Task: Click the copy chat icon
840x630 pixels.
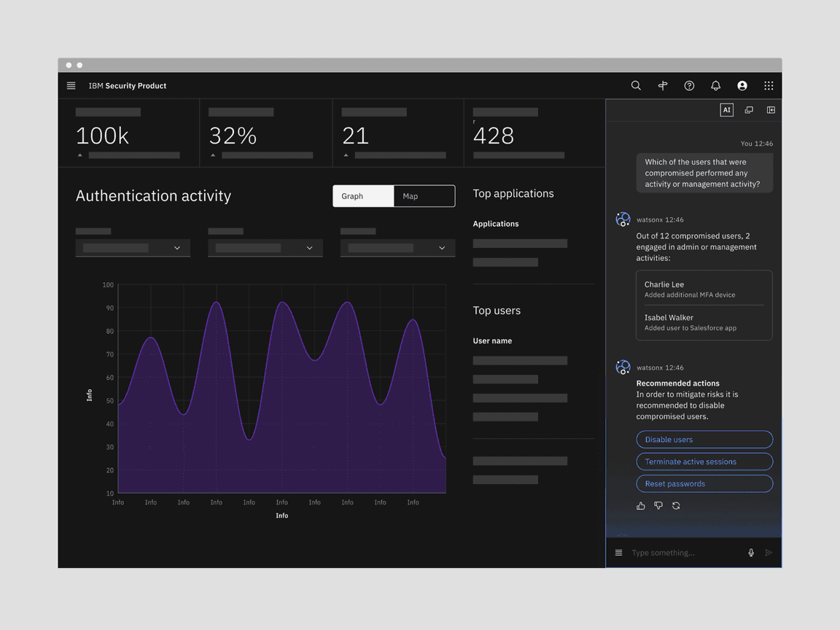Action: coord(749,109)
